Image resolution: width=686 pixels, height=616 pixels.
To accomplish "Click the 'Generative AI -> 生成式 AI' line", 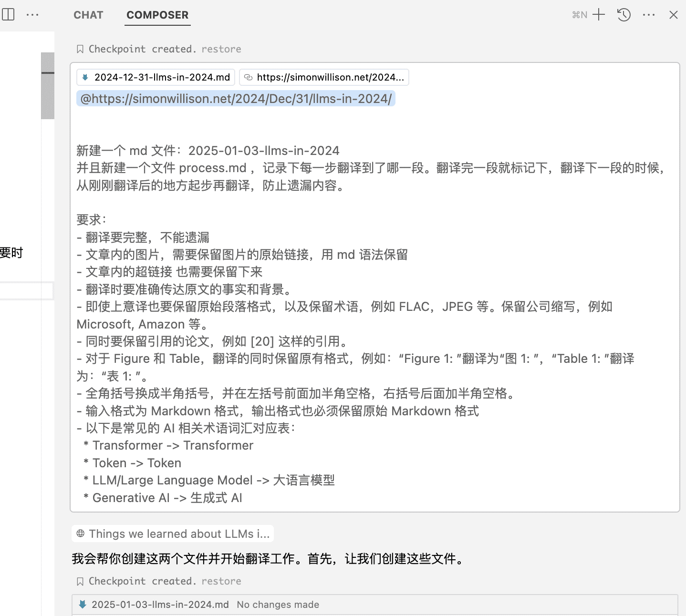I will pyautogui.click(x=163, y=498).
